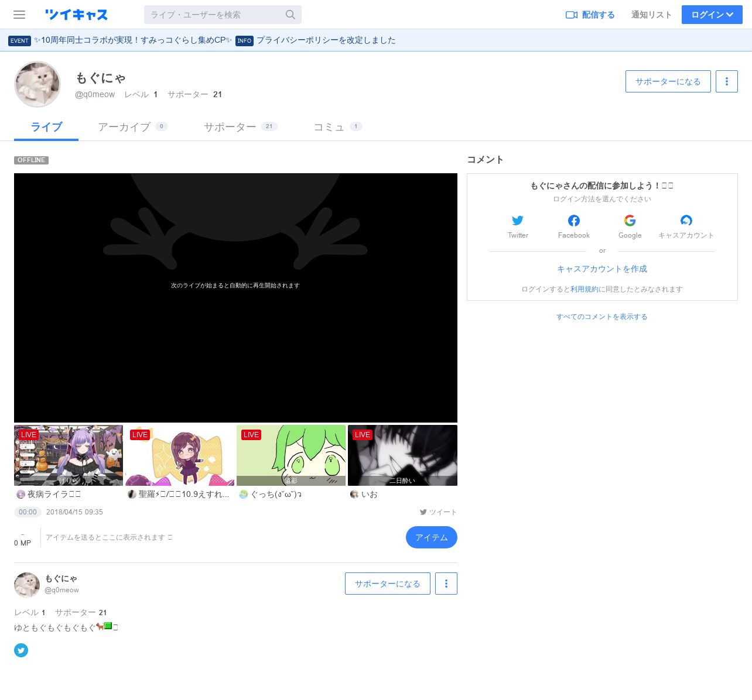752x700 pixels.
Task: Click いお streamer name link
Action: coord(370,495)
